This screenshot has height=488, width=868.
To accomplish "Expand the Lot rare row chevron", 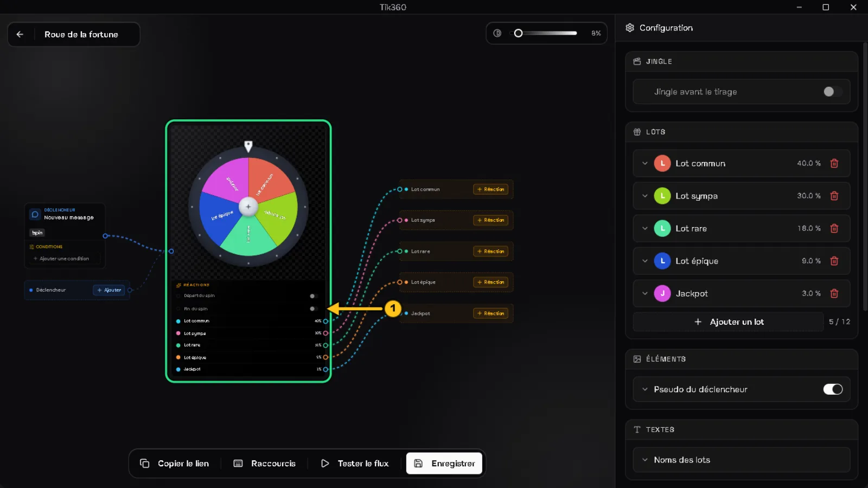I will coord(645,228).
